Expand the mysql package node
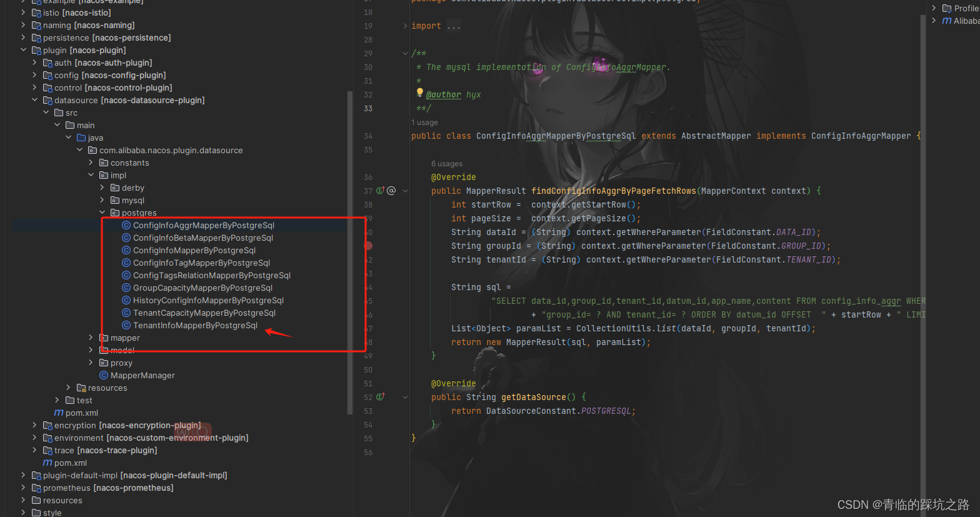 coord(102,200)
